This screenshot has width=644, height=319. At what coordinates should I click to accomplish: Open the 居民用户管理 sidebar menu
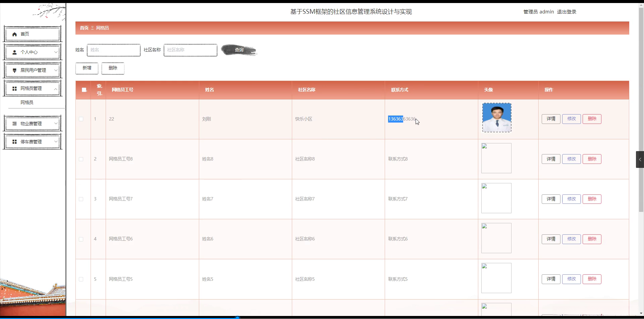tap(33, 71)
